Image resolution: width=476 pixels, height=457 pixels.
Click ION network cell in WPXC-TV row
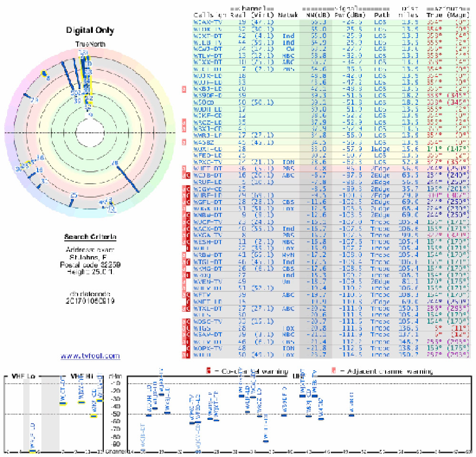tap(288, 162)
